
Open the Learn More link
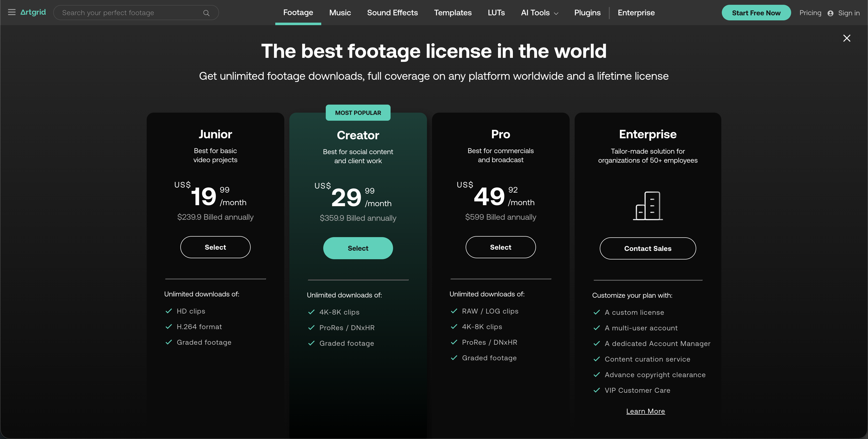pos(645,411)
